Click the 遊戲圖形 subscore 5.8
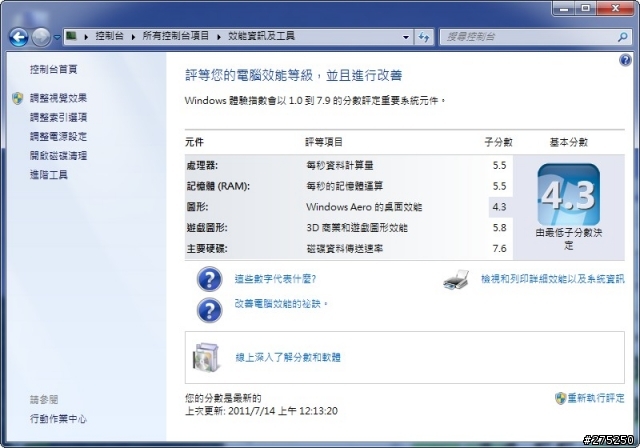The width and height of the screenshot is (640, 448). pyautogui.click(x=500, y=228)
